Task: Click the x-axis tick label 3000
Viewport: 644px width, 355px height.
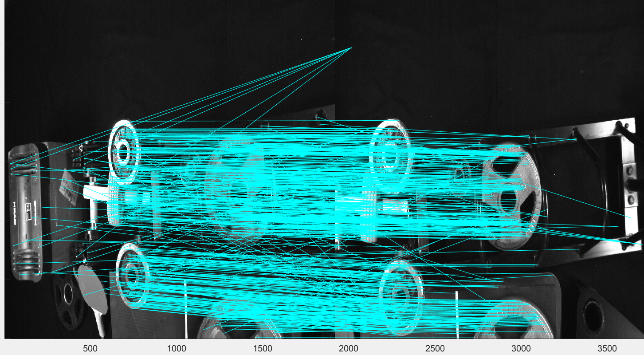Action: (x=521, y=348)
